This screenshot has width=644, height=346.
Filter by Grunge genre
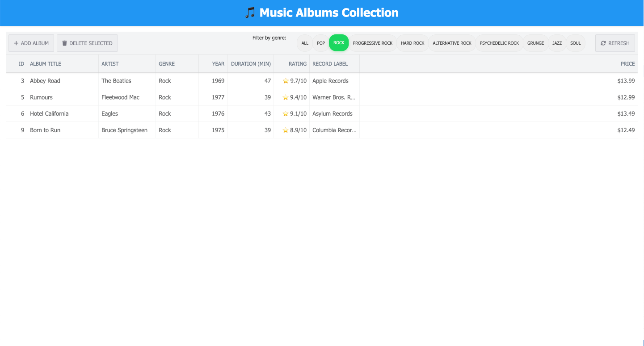tap(535, 43)
